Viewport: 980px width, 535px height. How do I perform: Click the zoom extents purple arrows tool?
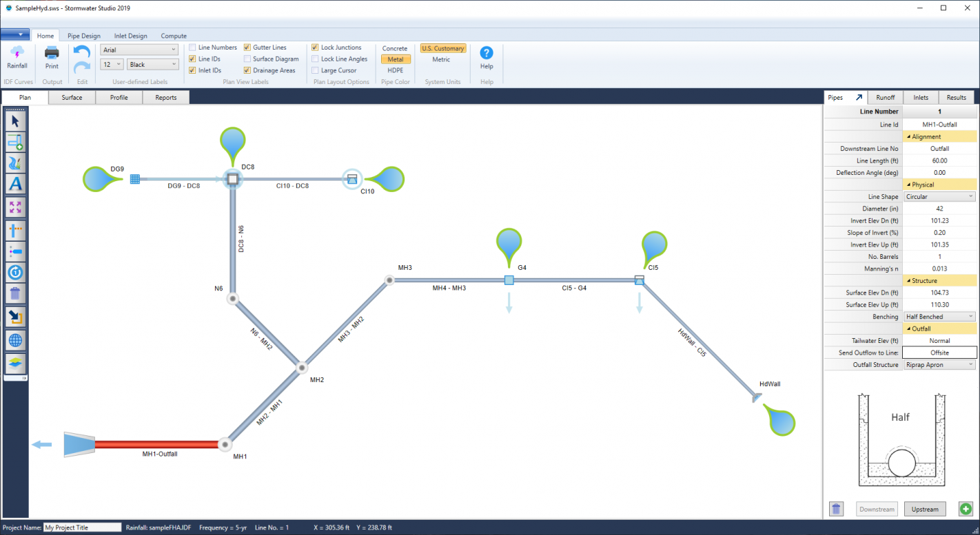[15, 207]
